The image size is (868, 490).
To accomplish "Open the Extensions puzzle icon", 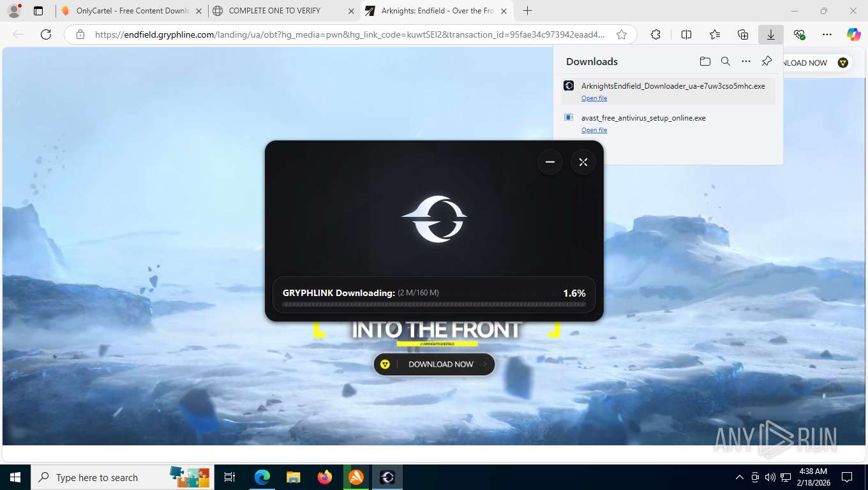I will click(x=655, y=34).
